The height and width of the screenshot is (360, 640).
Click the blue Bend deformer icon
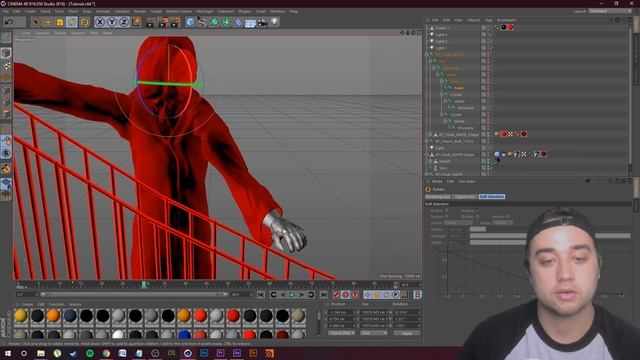click(238, 22)
